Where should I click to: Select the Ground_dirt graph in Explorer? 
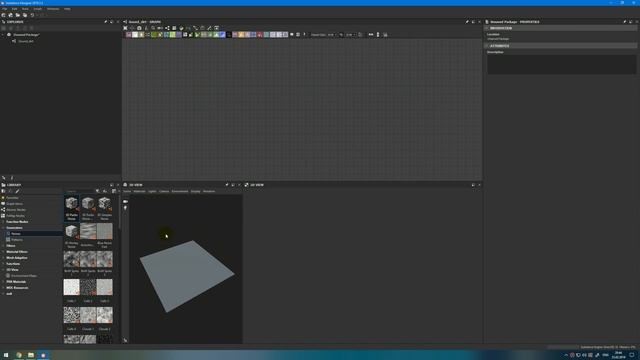coord(26,41)
